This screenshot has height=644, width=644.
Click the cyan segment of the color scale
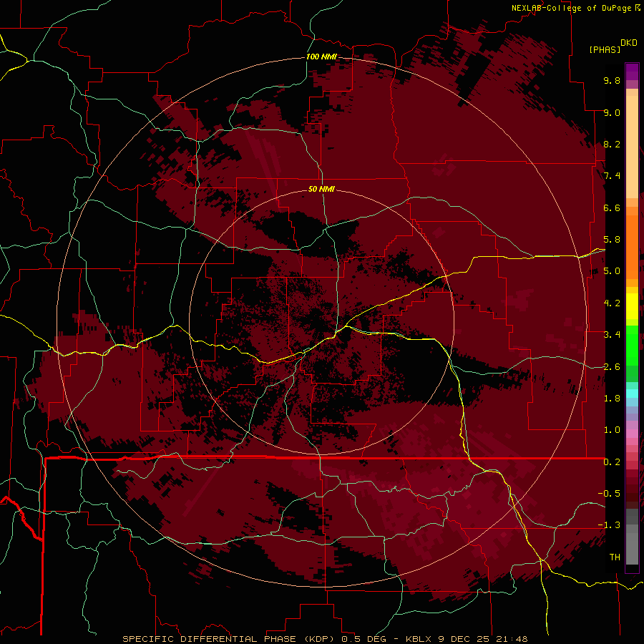[632, 393]
